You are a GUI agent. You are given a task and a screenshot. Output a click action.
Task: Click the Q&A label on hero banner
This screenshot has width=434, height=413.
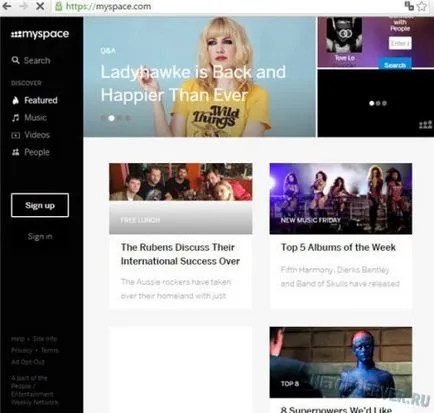(x=108, y=51)
